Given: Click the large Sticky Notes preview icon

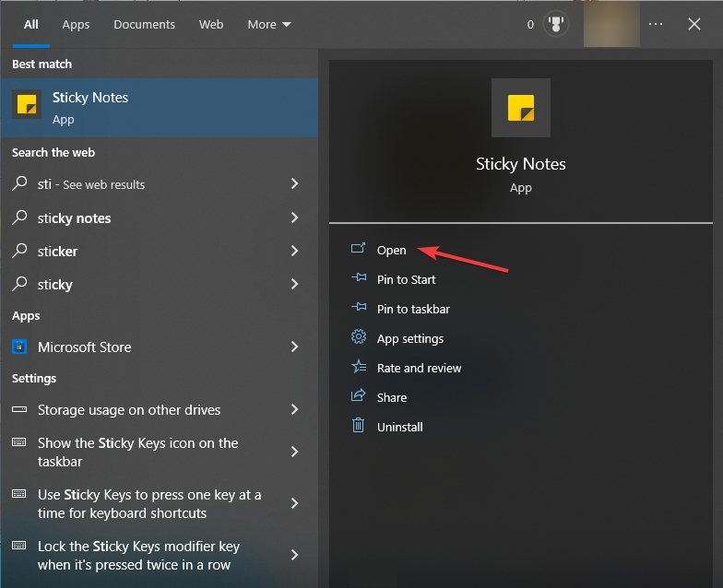Looking at the screenshot, I should point(520,108).
